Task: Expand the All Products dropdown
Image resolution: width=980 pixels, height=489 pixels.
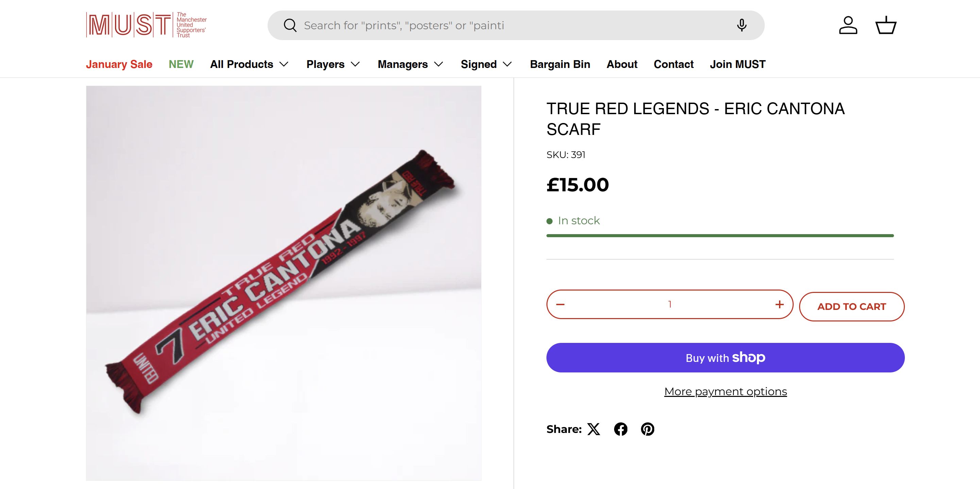Action: coord(249,64)
